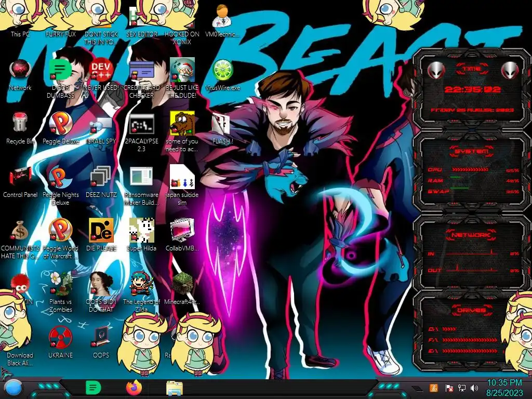Open the FLASH ! shortcut
532x399 pixels.
point(222,128)
